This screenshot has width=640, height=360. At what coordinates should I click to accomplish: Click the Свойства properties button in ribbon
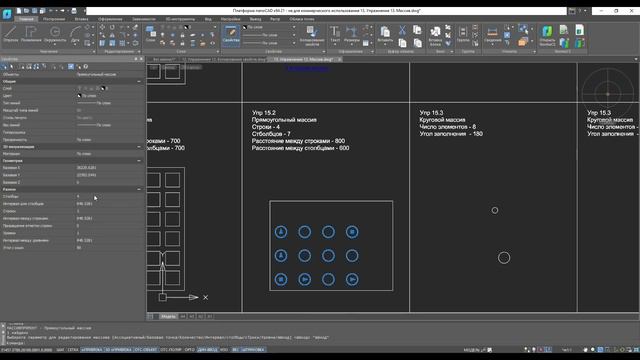(231, 34)
